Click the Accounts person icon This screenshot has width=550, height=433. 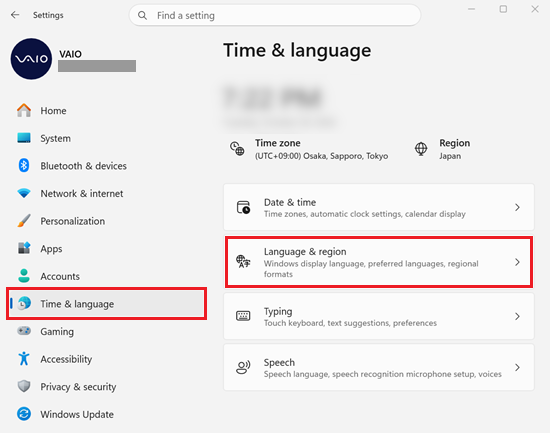[24, 276]
